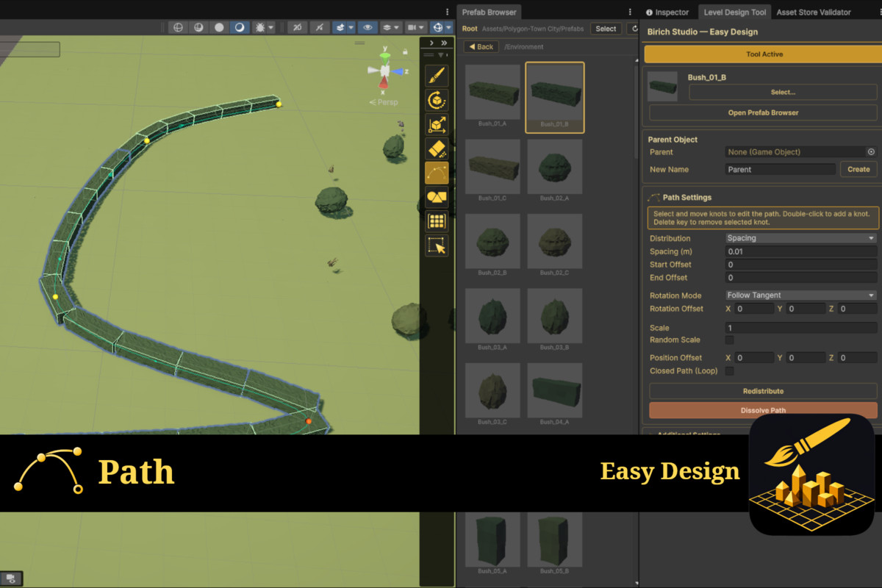Enable the Closed Path (Loop) checkbox
This screenshot has height=588, width=882.
click(x=730, y=371)
